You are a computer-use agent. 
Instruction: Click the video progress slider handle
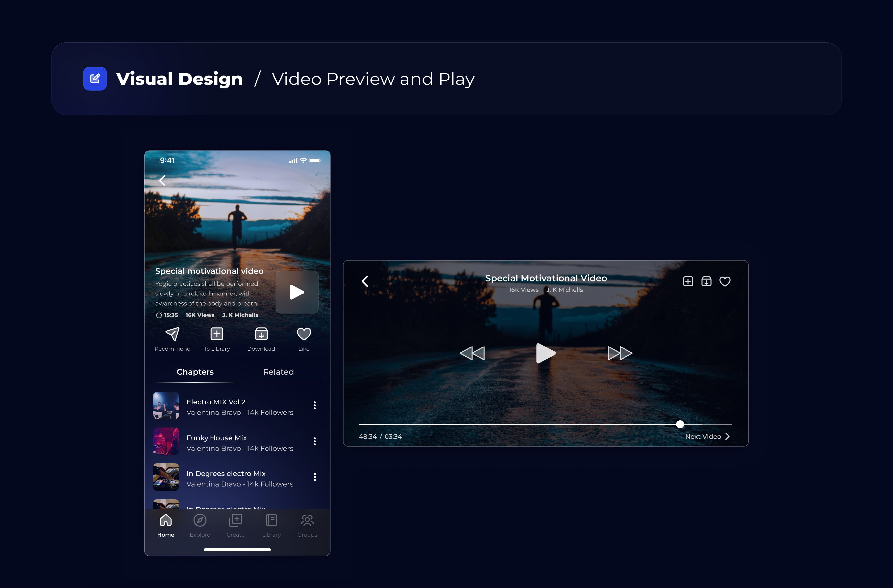[680, 424]
